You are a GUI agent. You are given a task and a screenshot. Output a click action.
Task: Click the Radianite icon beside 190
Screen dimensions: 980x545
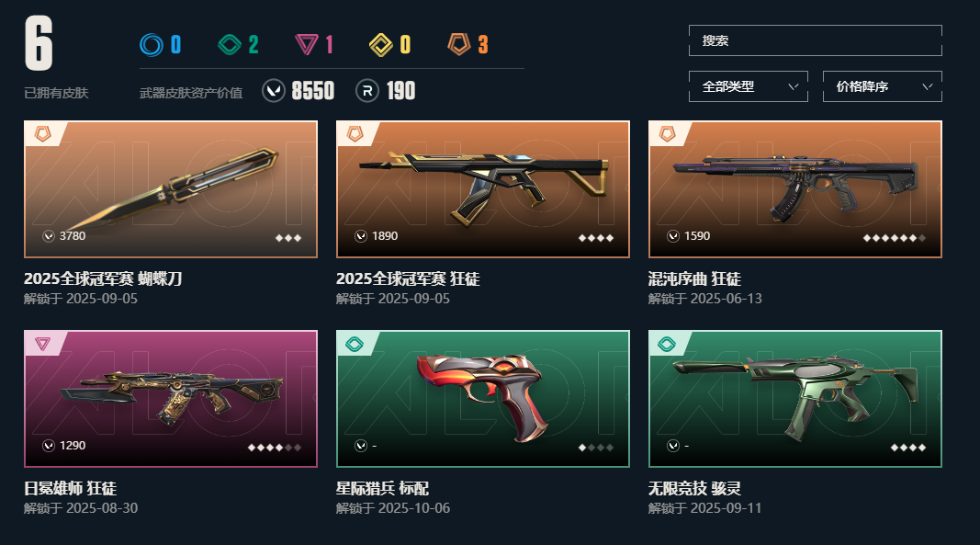tap(367, 91)
